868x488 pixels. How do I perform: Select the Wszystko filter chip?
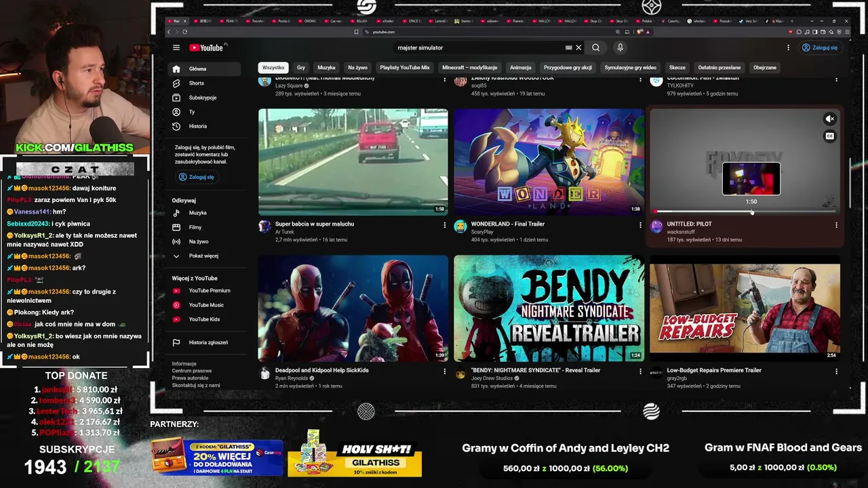273,68
